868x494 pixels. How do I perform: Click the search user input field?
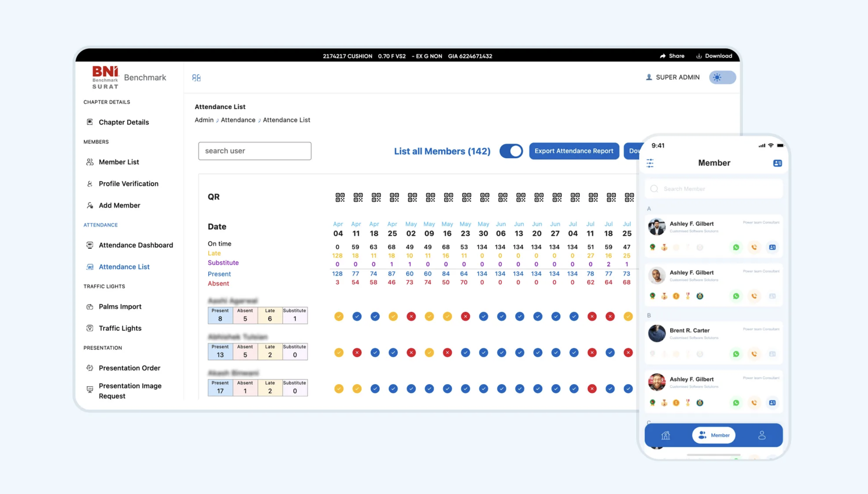255,151
